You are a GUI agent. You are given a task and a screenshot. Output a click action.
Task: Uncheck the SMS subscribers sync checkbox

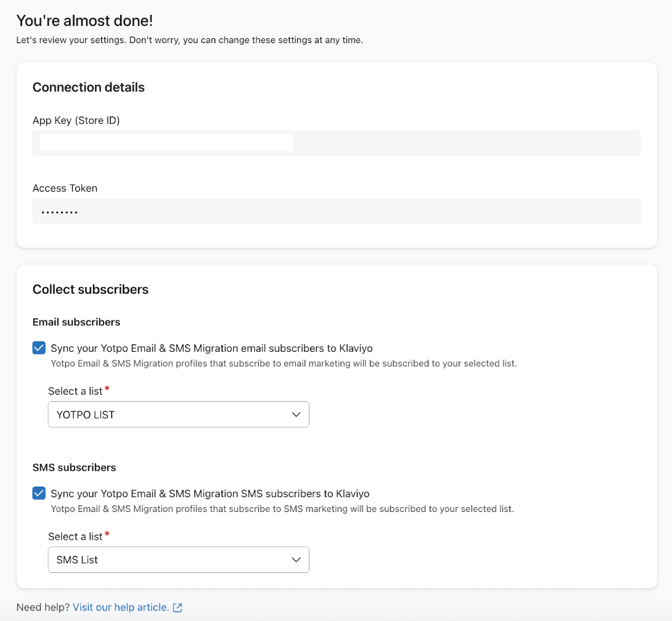pos(39,493)
